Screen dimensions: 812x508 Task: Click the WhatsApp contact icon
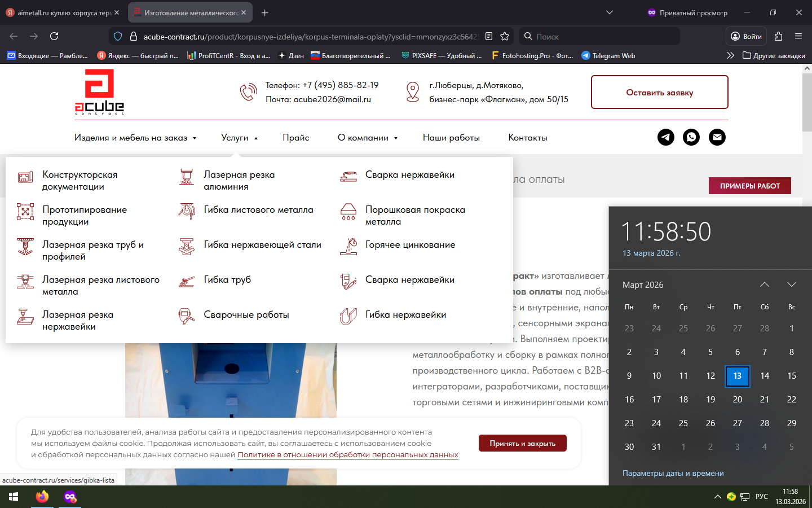[691, 137]
